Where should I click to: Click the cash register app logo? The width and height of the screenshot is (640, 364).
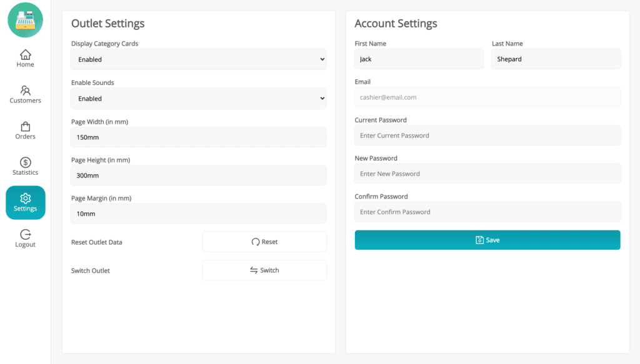(x=25, y=20)
